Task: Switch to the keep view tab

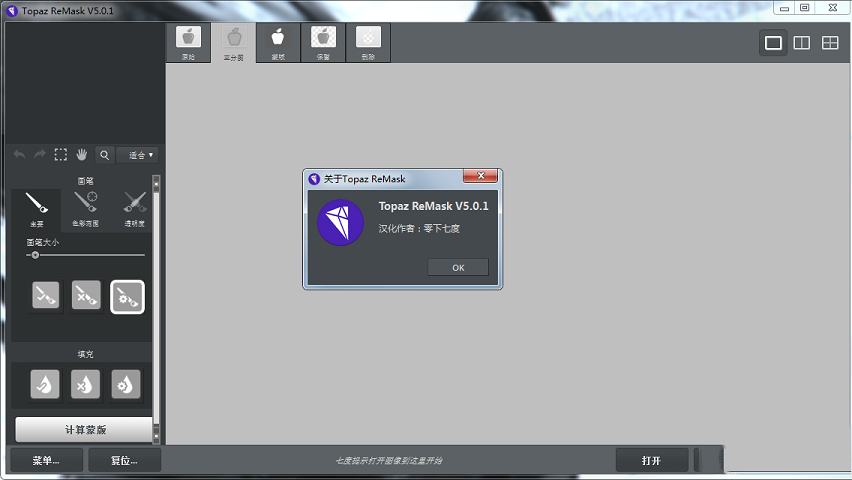Action: tap(323, 43)
